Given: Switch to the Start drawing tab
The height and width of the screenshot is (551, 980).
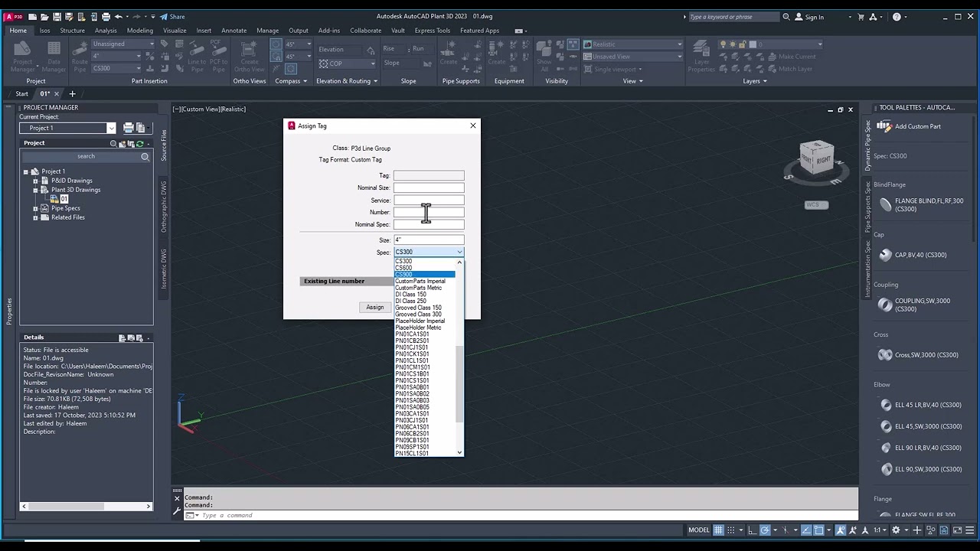Looking at the screenshot, I should pyautogui.click(x=22, y=94).
